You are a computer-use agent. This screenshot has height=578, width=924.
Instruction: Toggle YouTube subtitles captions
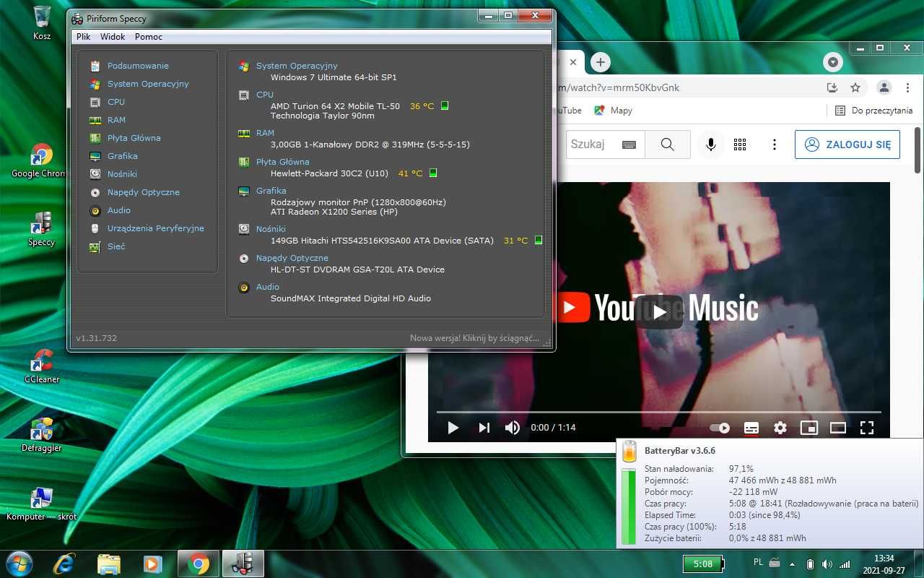click(751, 428)
